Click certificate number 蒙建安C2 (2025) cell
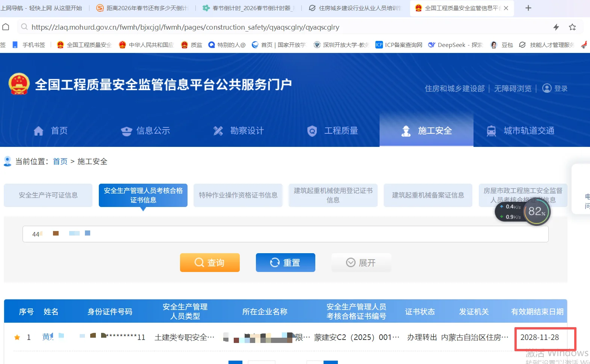The height and width of the screenshot is (364, 590). tap(357, 337)
